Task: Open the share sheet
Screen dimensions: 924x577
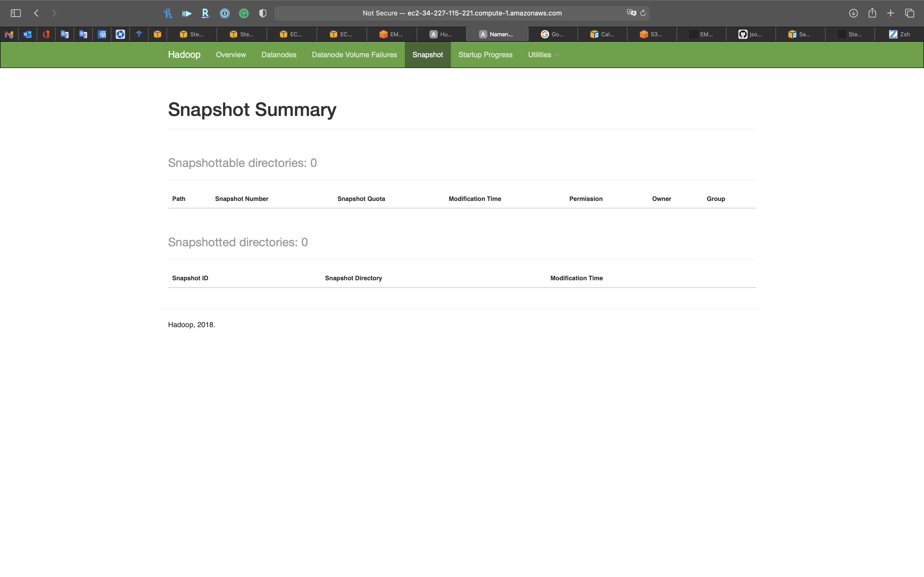Action: tap(872, 13)
